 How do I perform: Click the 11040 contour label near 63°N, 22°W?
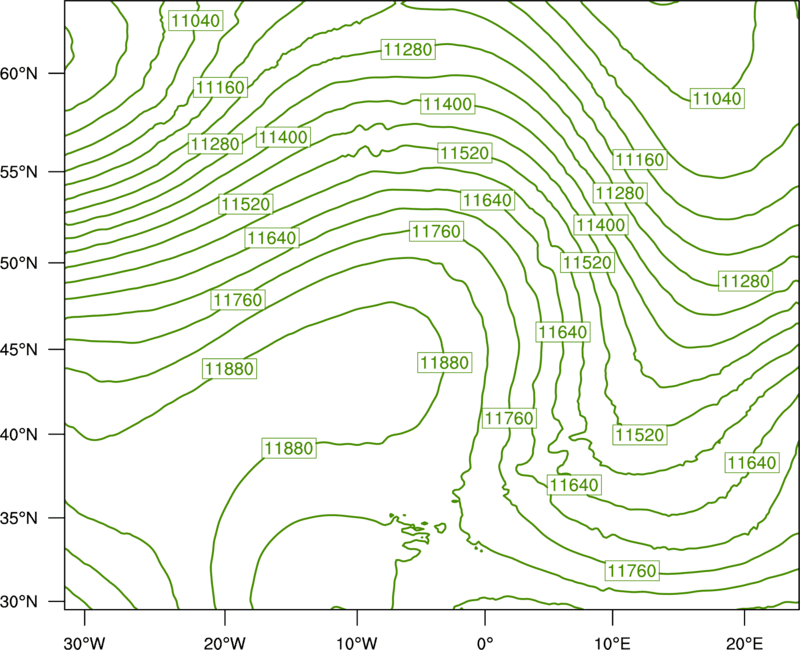click(x=195, y=20)
